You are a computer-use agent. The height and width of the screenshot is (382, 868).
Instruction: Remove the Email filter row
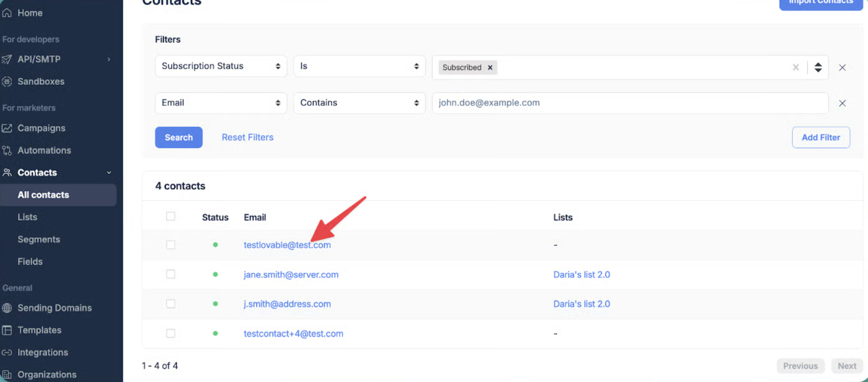[x=842, y=103]
